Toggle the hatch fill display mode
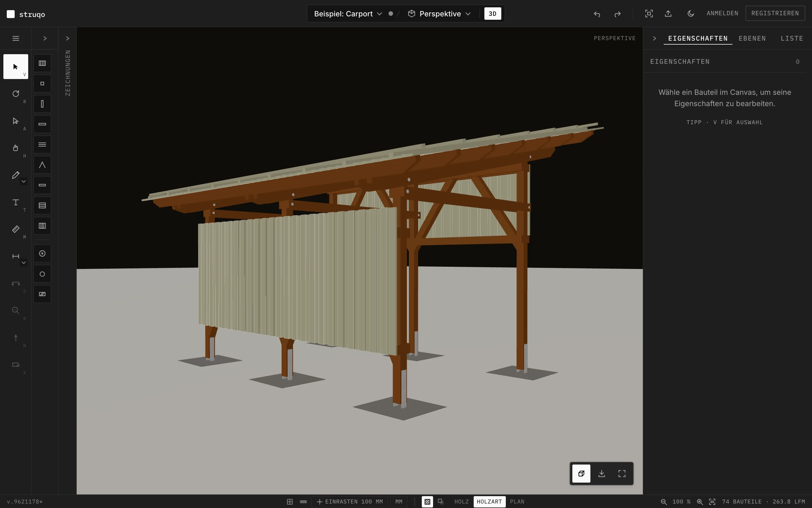Viewport: 812px width, 508px height. point(427,502)
